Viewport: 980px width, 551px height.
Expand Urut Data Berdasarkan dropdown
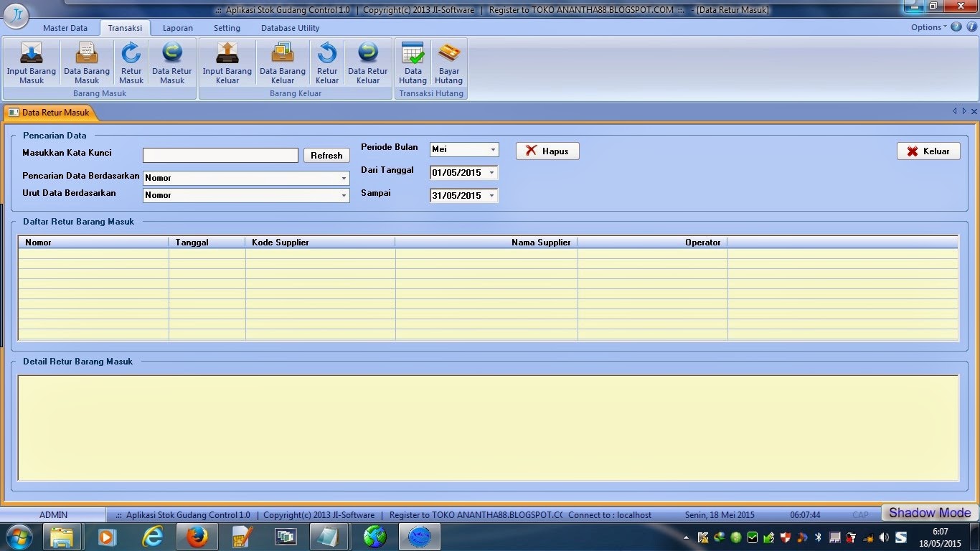point(344,195)
